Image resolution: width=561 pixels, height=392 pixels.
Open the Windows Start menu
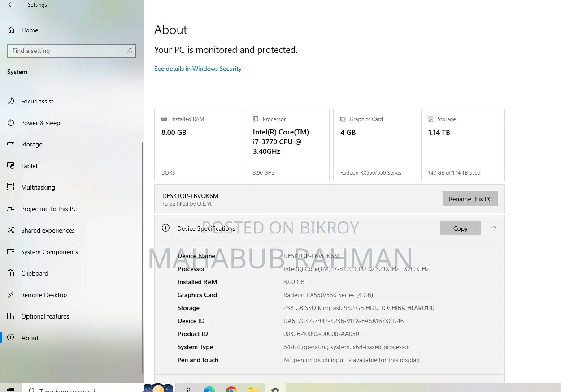(11, 390)
